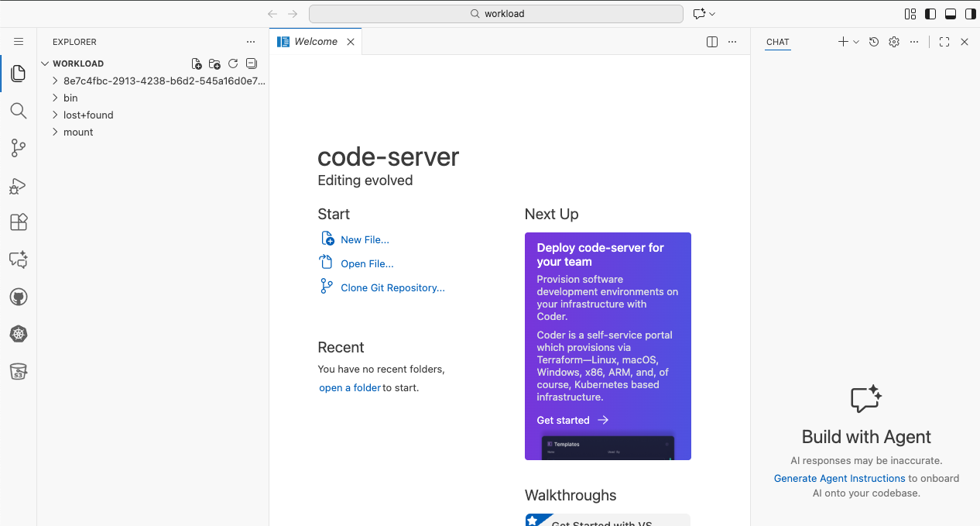Screen dimensions: 980x526
Task: Open Explorer views and more actions menu
Action: pos(250,42)
